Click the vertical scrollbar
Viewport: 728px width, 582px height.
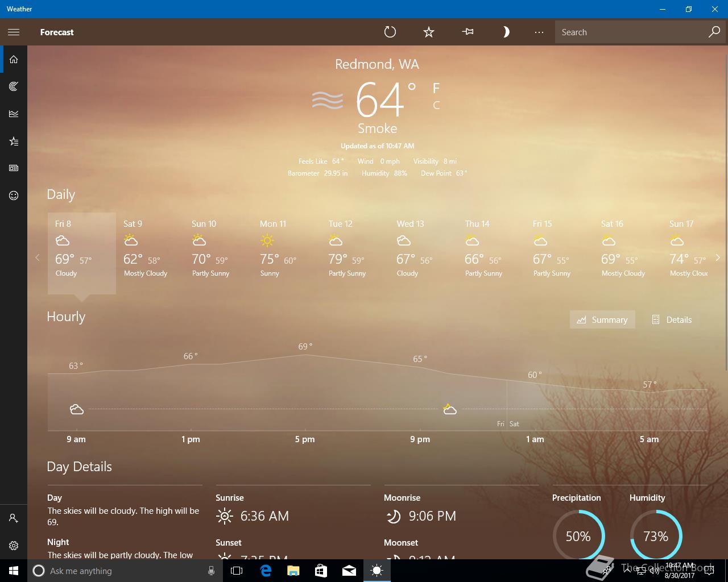(726, 213)
